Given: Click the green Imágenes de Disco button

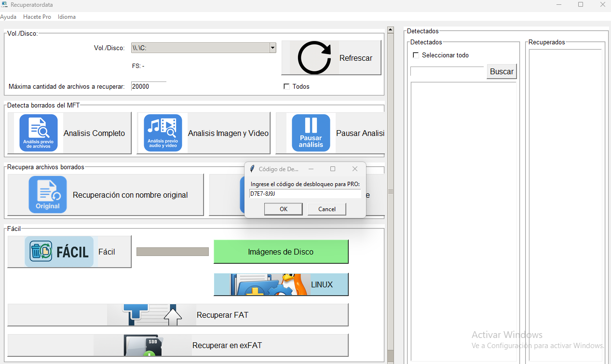Looking at the screenshot, I should [x=281, y=252].
